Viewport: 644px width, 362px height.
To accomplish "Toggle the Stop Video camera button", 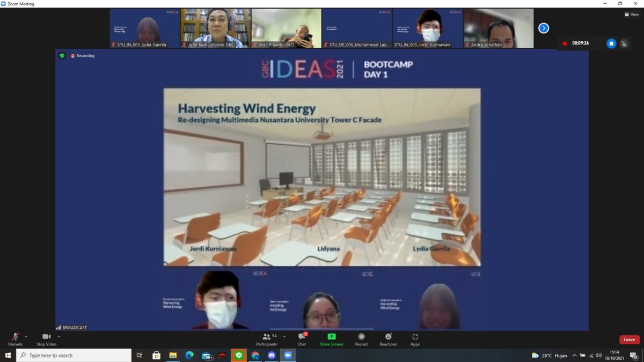I will click(x=46, y=337).
